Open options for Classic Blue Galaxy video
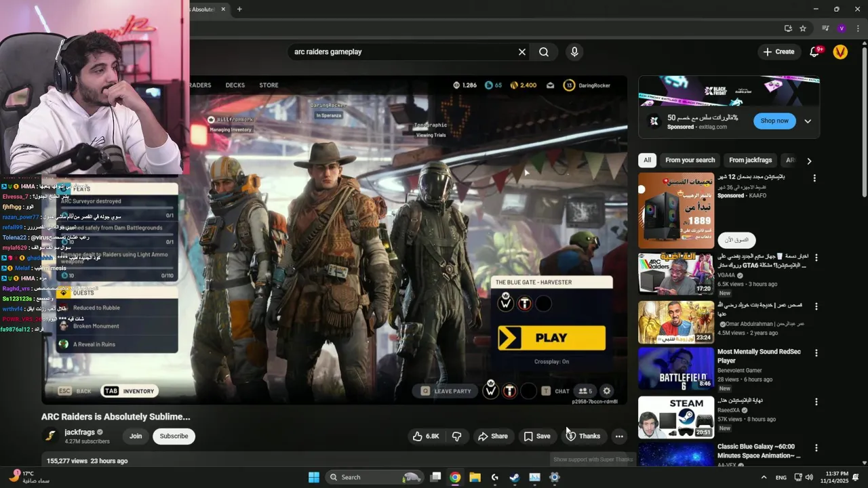 click(x=816, y=448)
